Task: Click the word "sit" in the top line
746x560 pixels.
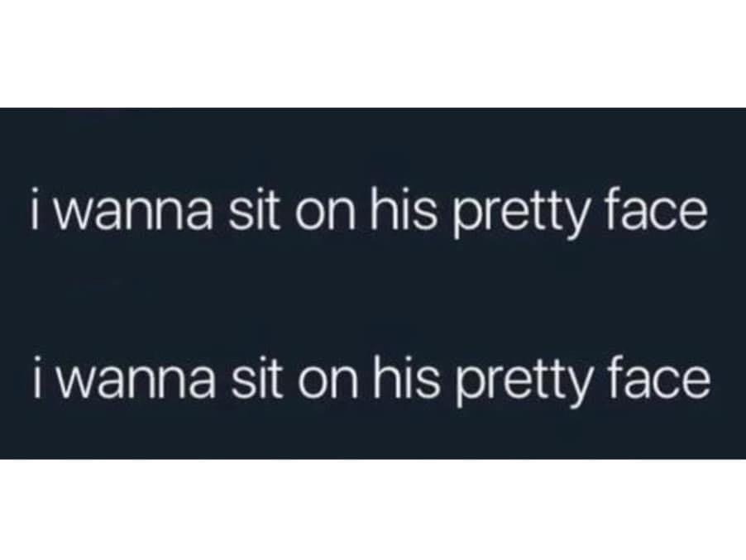Action: 255,210
